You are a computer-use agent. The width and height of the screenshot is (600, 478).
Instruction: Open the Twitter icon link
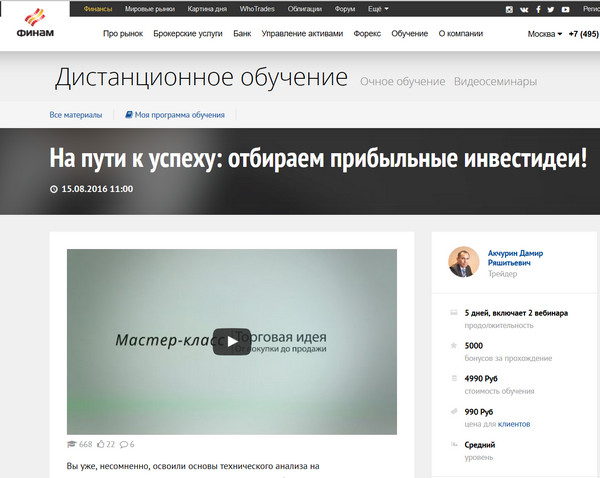551,9
